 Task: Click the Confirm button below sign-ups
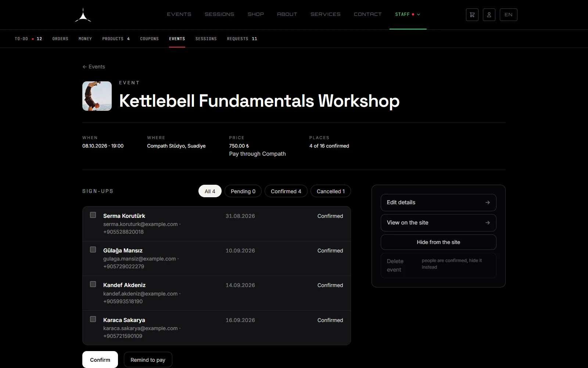pyautogui.click(x=100, y=360)
